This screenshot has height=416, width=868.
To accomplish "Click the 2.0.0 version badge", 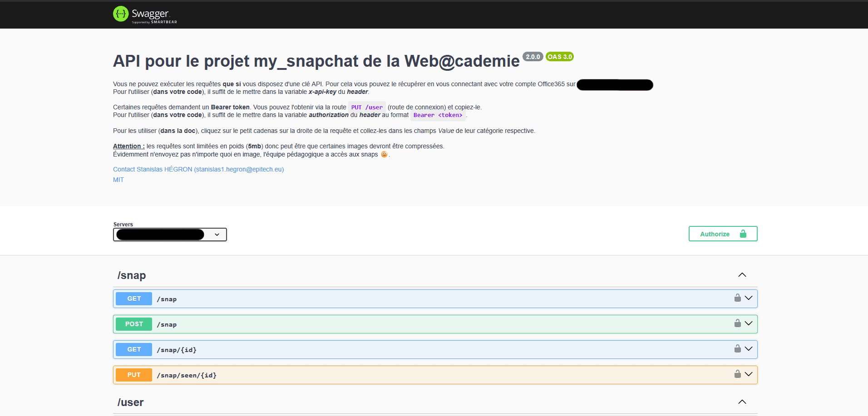I will [533, 57].
